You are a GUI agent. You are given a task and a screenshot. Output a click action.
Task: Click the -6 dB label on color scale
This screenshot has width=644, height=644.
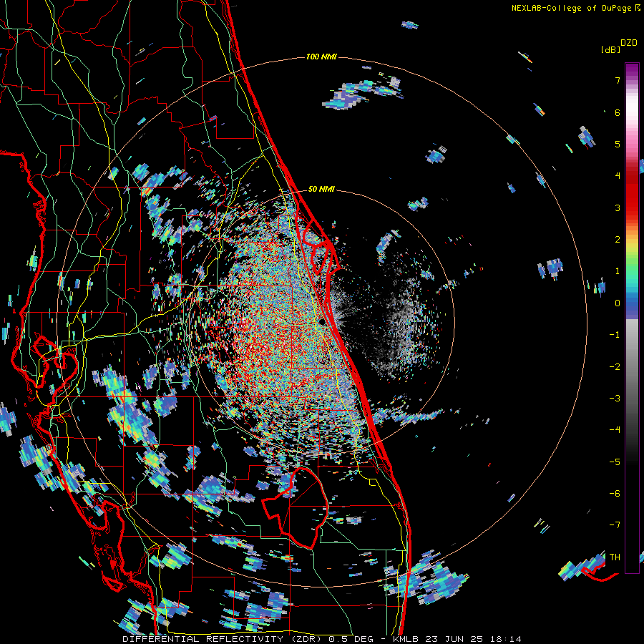click(615, 494)
